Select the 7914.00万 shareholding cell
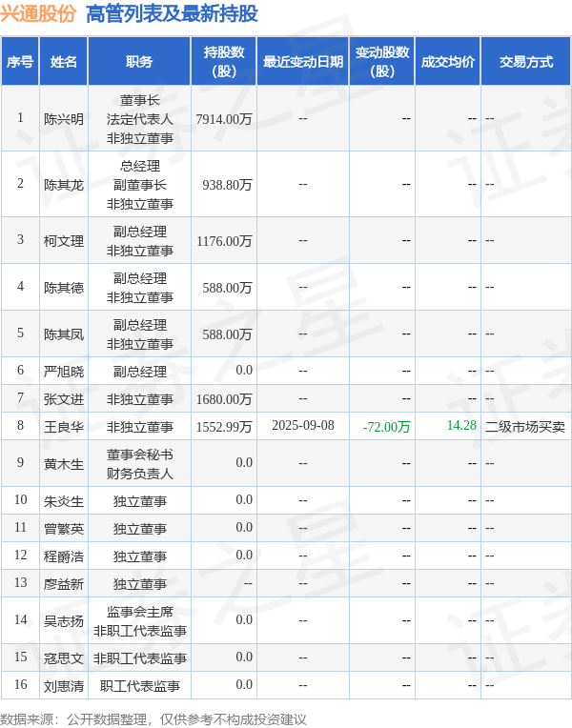Image resolution: width=572 pixels, height=728 pixels. point(224,119)
